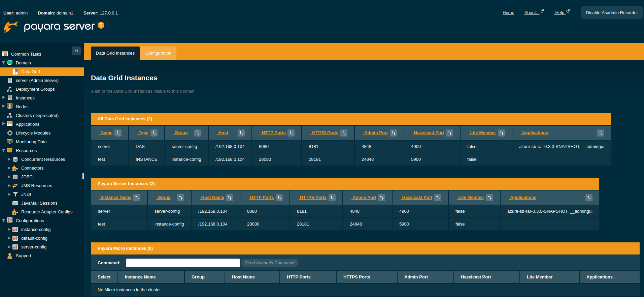Click 'No Micro instances in the cluster' text
Image resolution: width=644 pixels, height=297 pixels.
pyautogui.click(x=129, y=290)
